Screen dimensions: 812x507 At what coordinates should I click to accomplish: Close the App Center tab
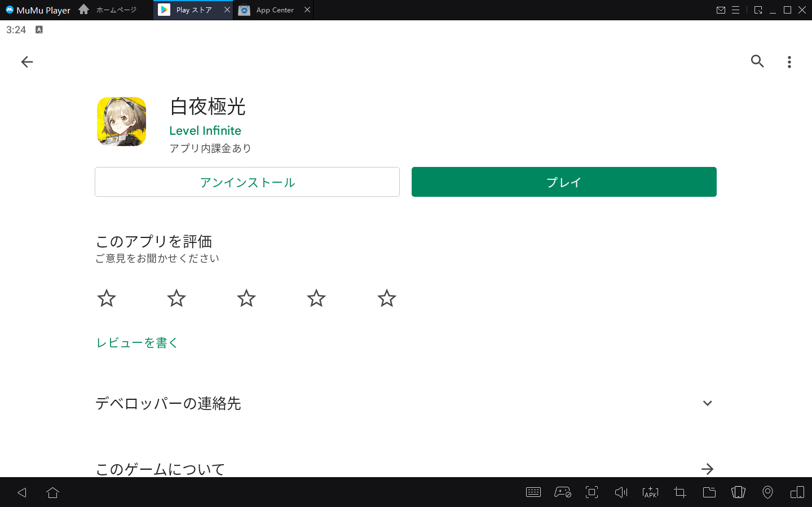307,10
